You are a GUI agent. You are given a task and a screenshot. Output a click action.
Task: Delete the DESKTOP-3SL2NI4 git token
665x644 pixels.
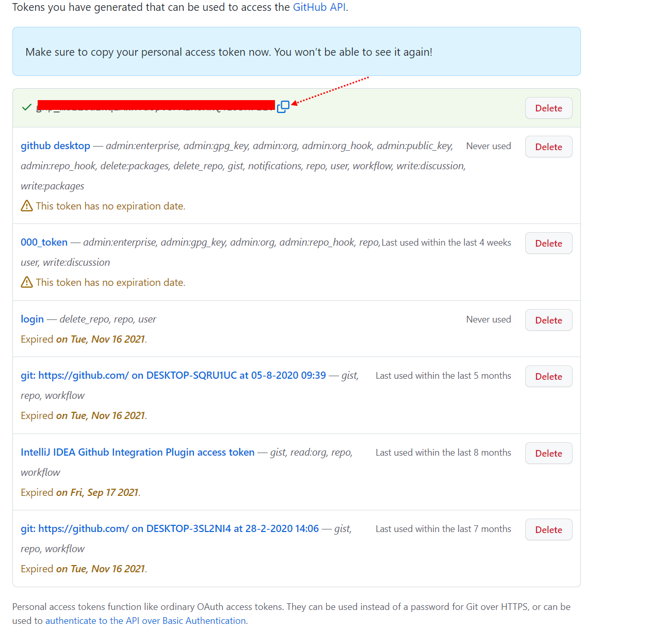coord(548,529)
